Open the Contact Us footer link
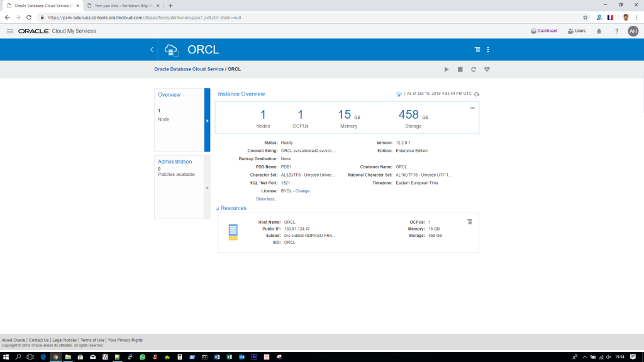 (x=38, y=340)
